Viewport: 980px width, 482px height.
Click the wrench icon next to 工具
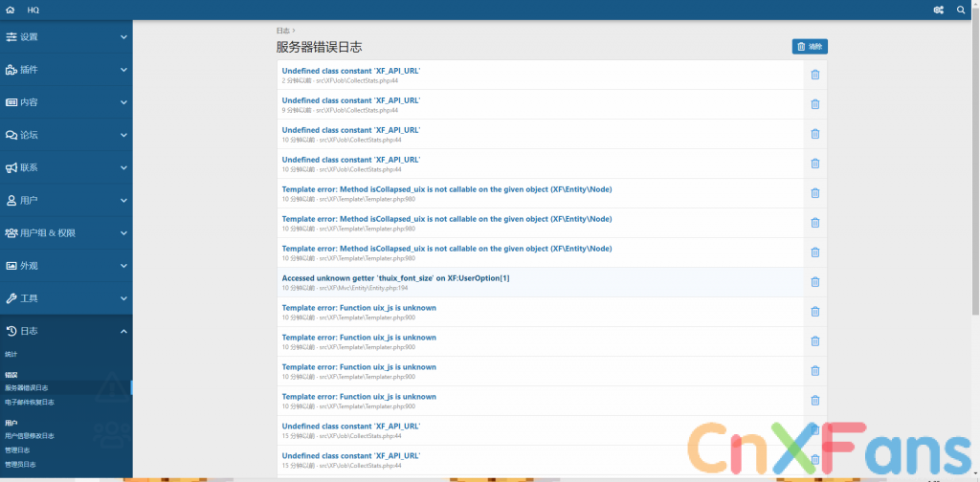(x=11, y=298)
